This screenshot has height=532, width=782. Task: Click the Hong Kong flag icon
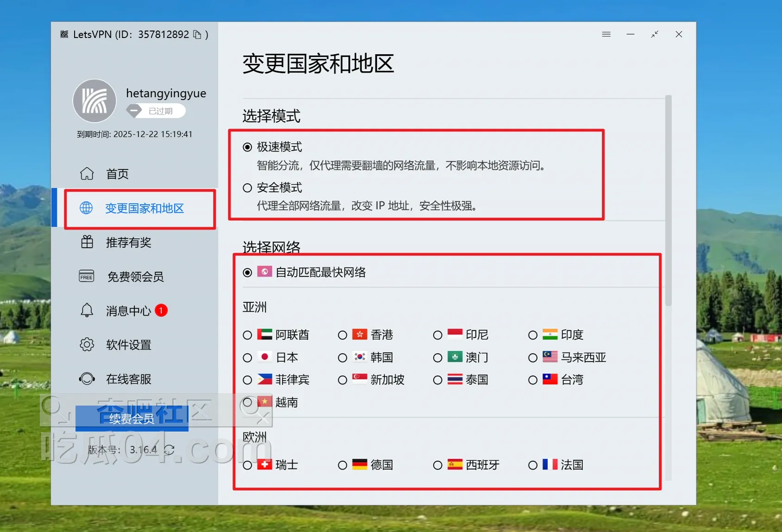pyautogui.click(x=360, y=334)
